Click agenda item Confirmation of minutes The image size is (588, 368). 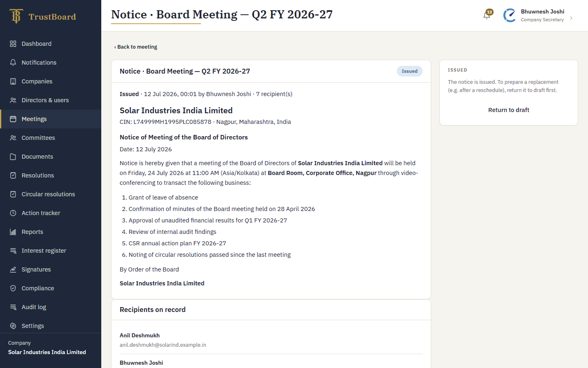tap(222, 209)
